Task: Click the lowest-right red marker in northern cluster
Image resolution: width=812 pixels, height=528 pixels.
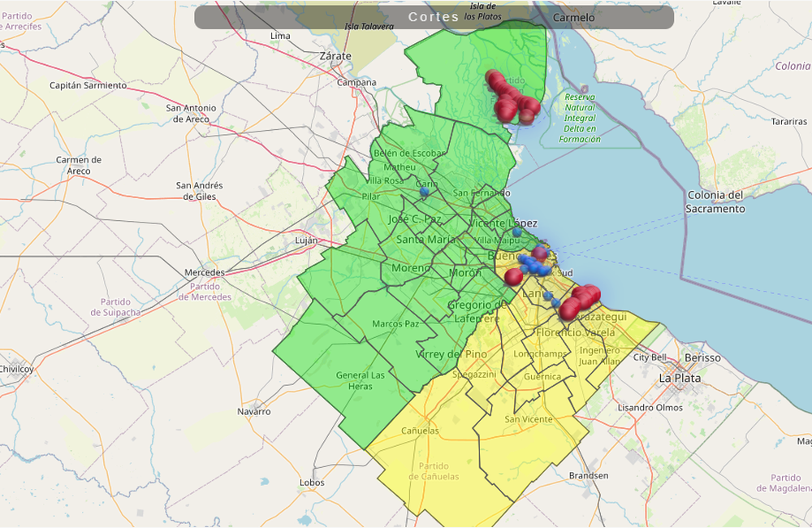Action: coord(527,116)
